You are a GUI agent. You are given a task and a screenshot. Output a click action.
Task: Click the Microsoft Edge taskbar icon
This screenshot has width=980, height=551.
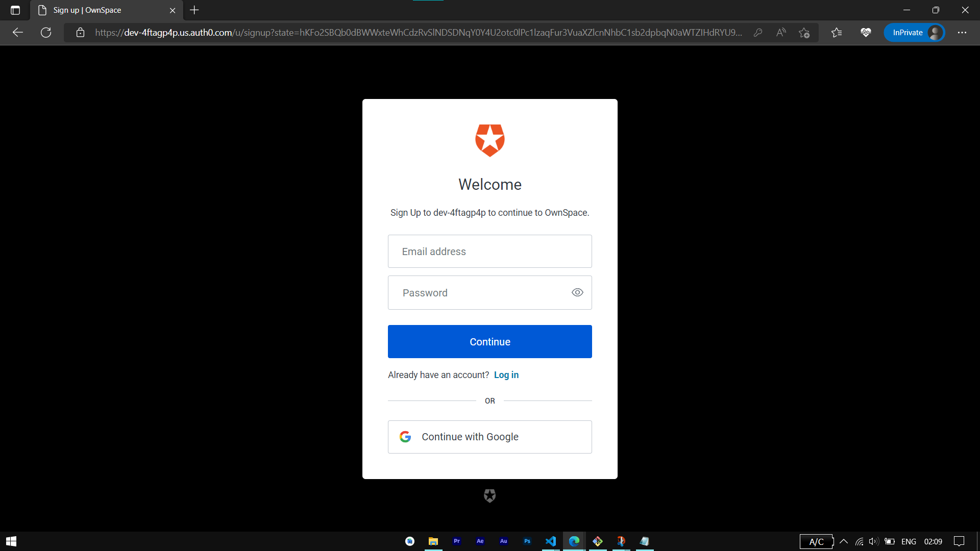point(574,541)
